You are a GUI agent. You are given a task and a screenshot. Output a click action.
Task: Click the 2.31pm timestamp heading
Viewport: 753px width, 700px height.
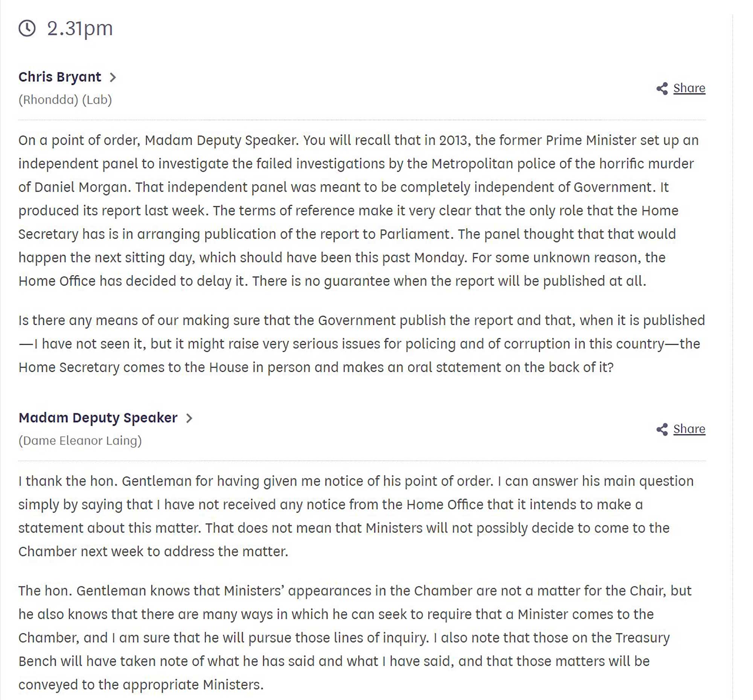click(79, 28)
